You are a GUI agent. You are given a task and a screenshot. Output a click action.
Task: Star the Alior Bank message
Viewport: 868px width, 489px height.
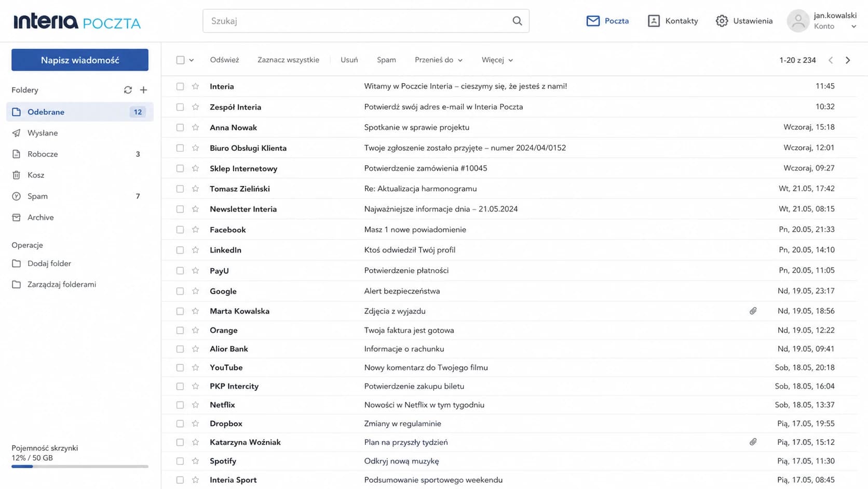coord(195,349)
